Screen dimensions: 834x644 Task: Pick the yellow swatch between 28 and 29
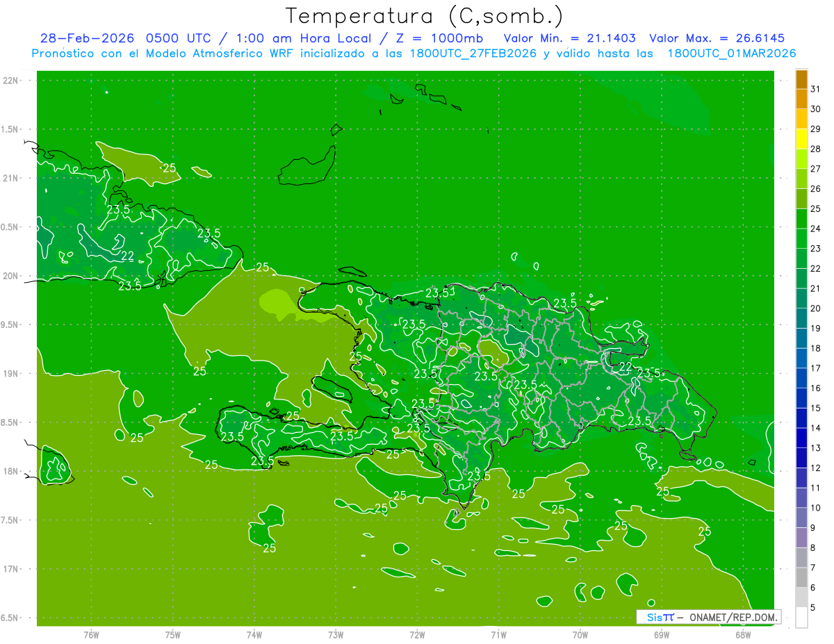[x=801, y=139]
